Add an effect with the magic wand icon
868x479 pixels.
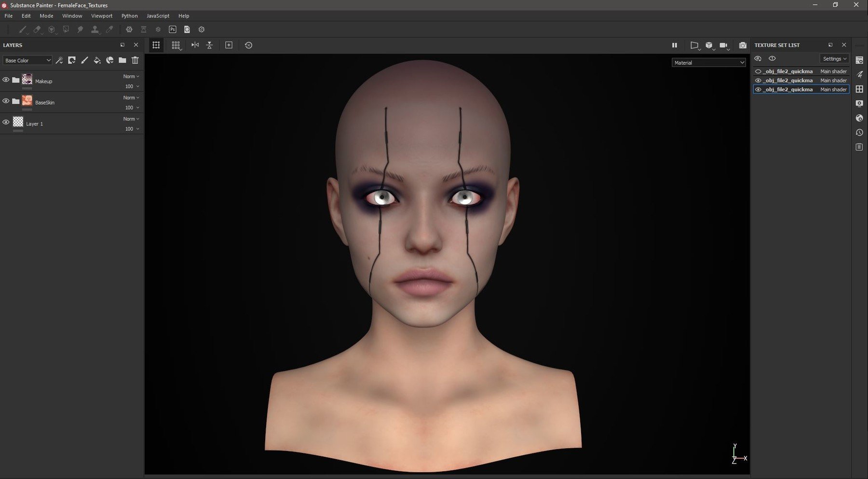59,60
